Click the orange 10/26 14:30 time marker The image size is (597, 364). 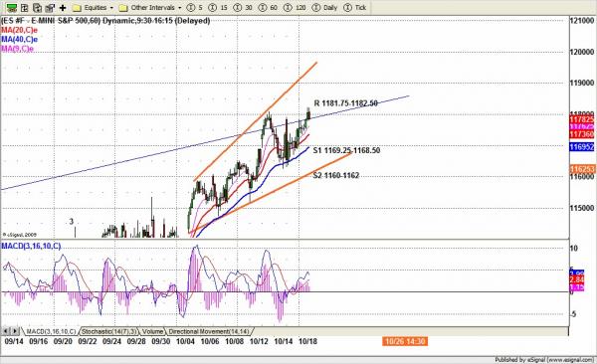click(x=405, y=341)
